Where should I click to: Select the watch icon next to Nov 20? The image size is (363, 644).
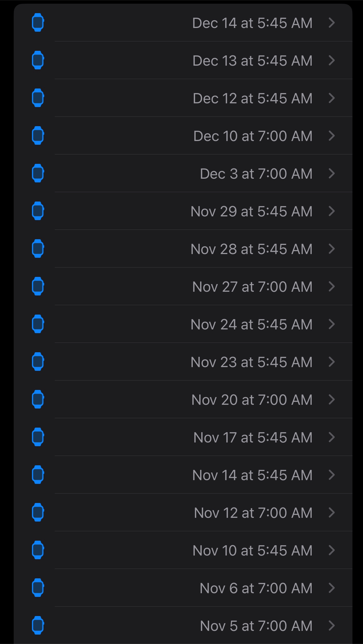(x=38, y=399)
